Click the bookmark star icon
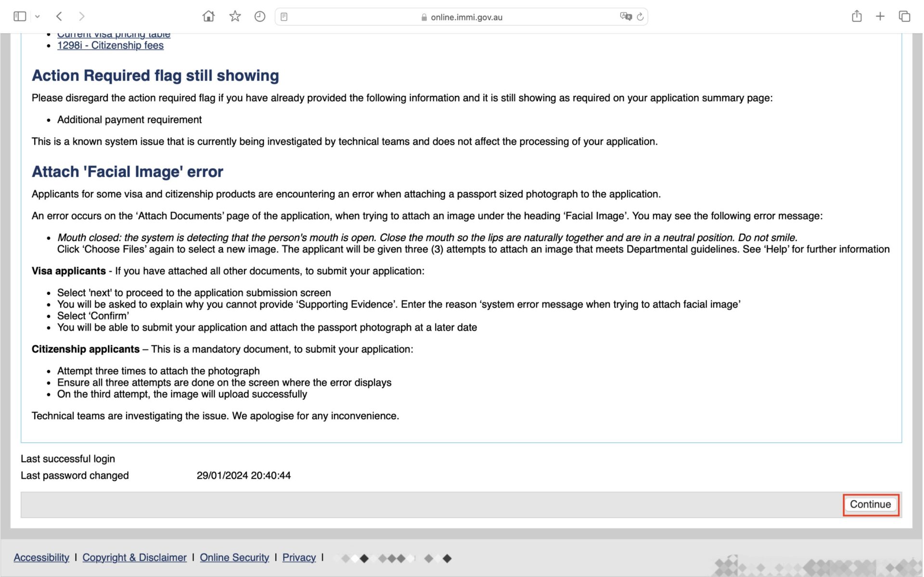This screenshot has height=577, width=924. point(235,16)
